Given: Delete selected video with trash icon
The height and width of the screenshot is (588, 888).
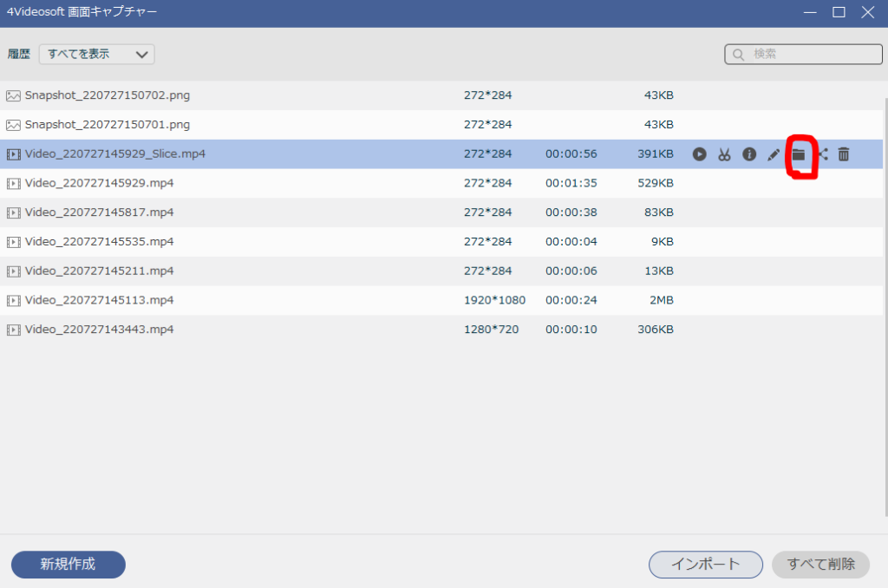Looking at the screenshot, I should (844, 154).
